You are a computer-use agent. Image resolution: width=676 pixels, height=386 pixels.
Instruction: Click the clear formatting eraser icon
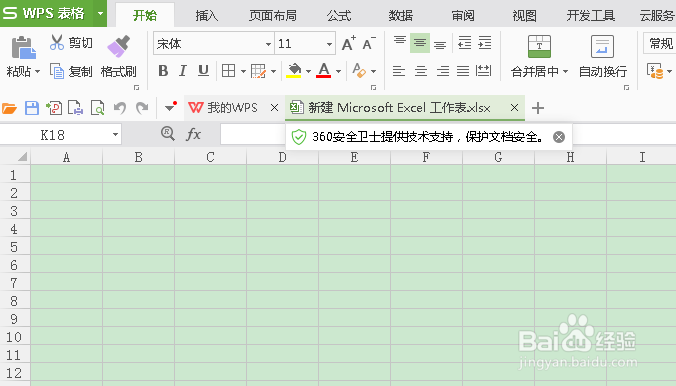pyautogui.click(x=359, y=70)
